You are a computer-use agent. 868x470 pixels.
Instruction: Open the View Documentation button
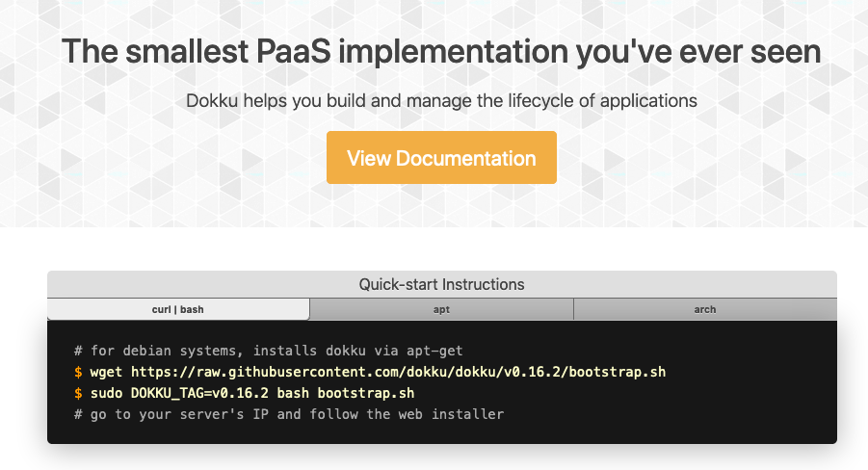pyautogui.click(x=441, y=158)
